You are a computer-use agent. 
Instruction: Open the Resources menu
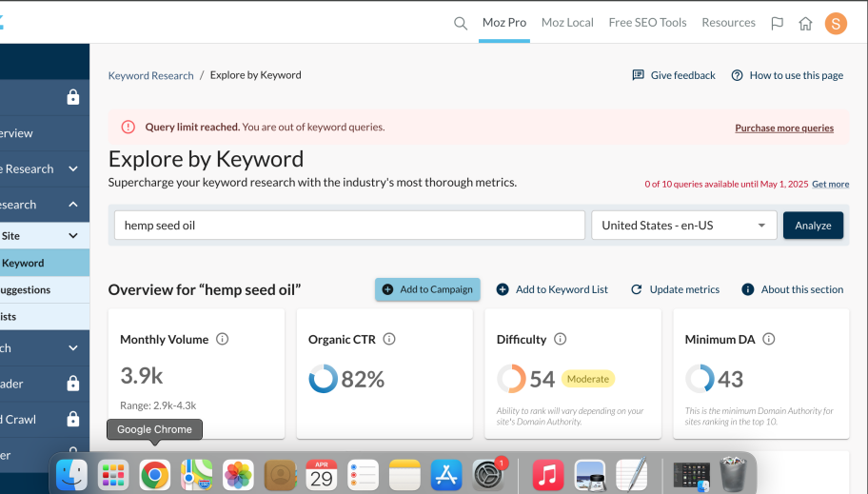pyautogui.click(x=728, y=23)
